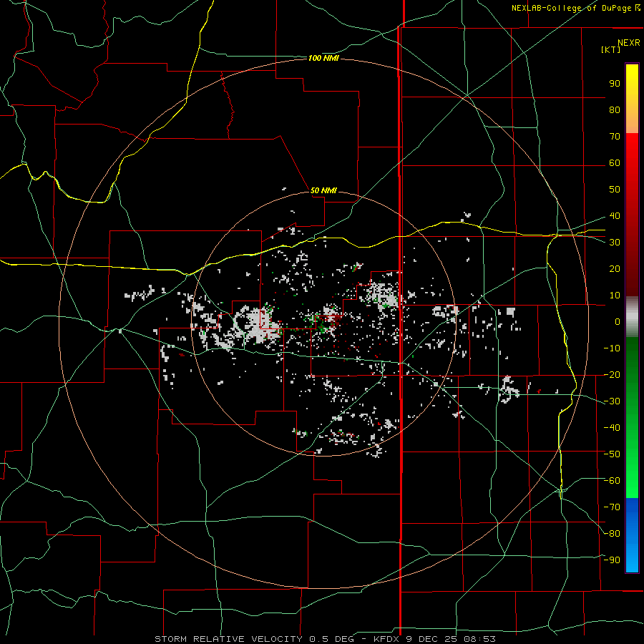Pick the light cyan segment near -90
Image resolution: width=644 pixels, height=644 pixels.
[x=632, y=560]
